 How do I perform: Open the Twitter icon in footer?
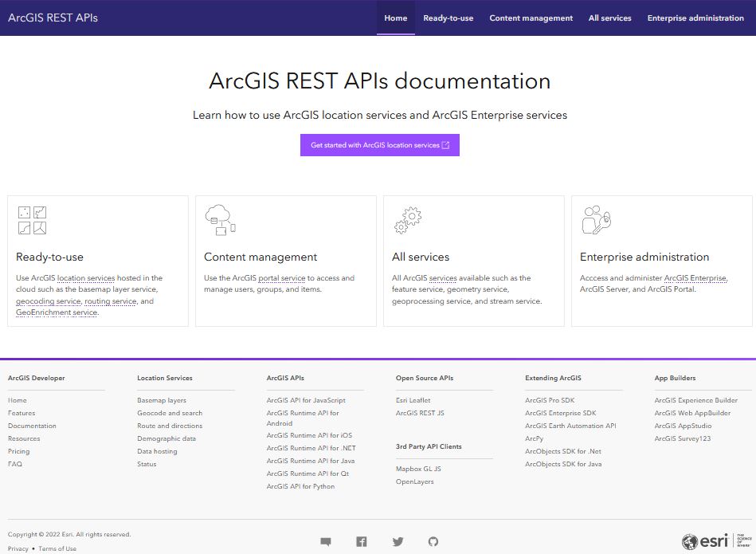coord(398,542)
